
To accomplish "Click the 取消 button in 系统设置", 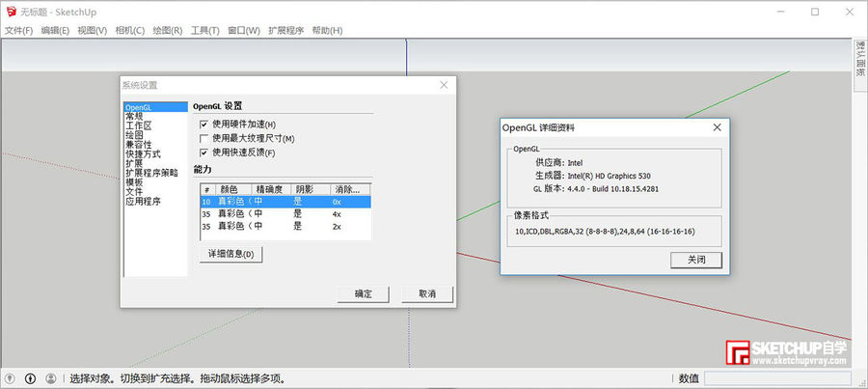I will click(x=427, y=293).
